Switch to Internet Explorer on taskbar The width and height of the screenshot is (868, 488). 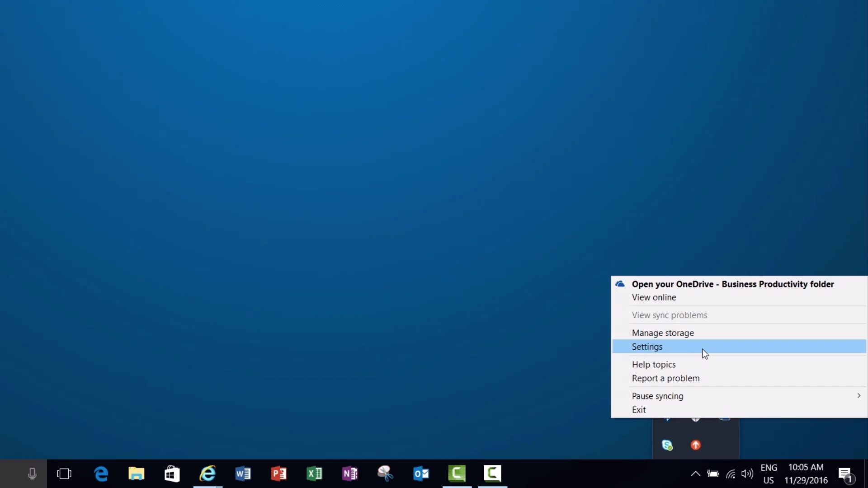208,474
